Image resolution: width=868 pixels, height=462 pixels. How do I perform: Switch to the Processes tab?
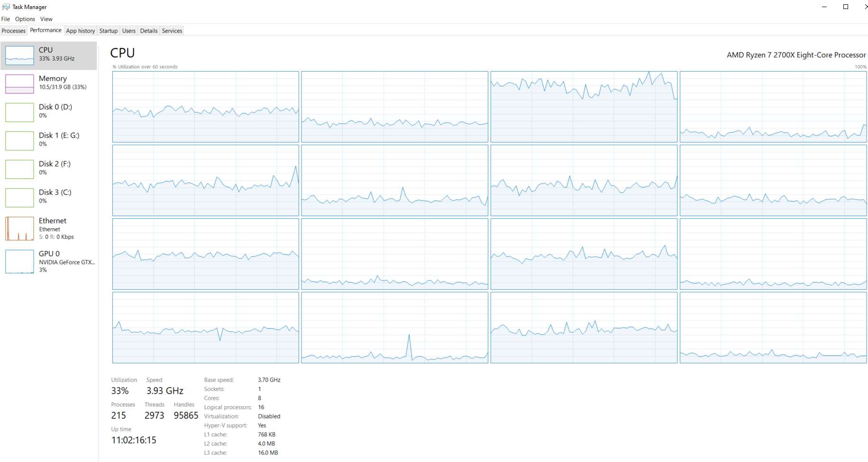click(x=14, y=31)
